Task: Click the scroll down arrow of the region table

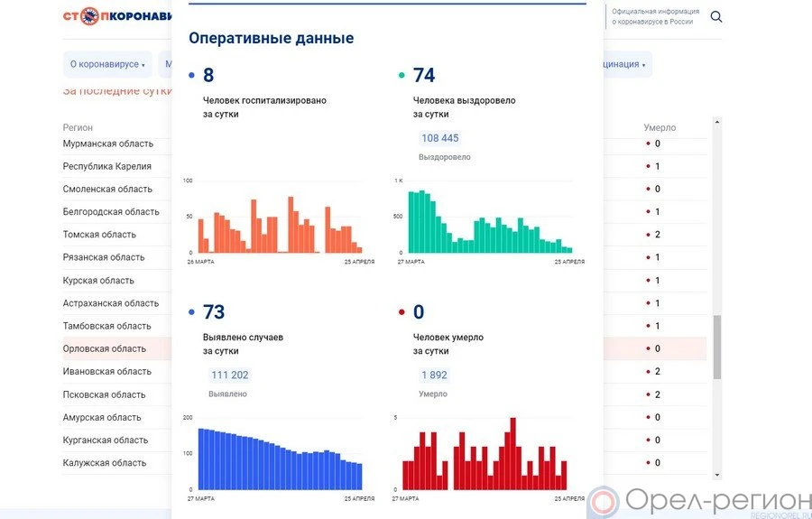Action: [717, 475]
